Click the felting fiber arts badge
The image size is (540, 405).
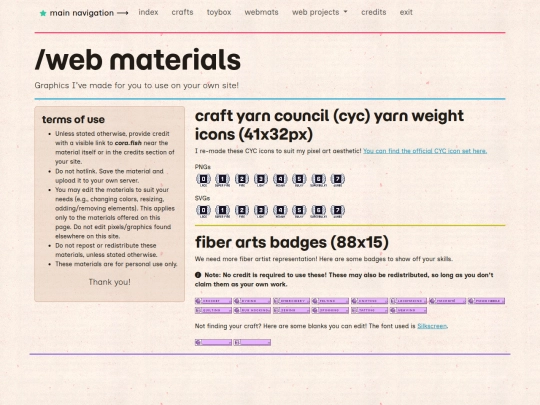click(x=330, y=301)
